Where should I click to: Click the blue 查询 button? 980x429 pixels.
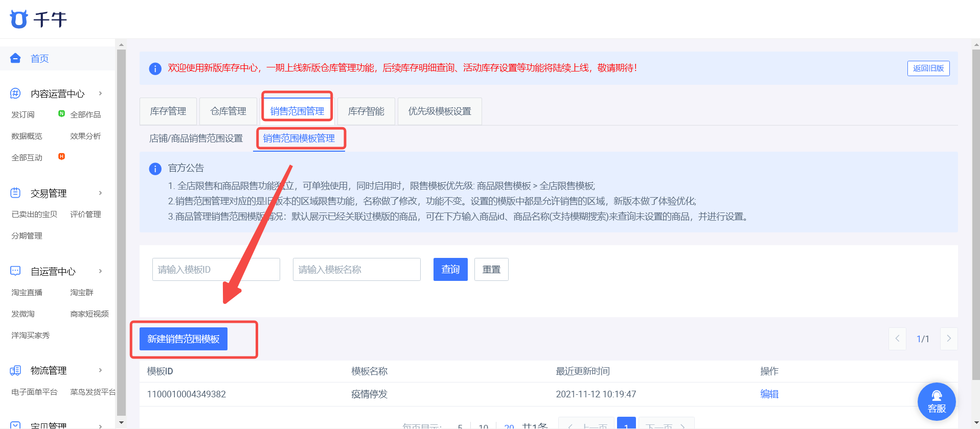pyautogui.click(x=450, y=269)
